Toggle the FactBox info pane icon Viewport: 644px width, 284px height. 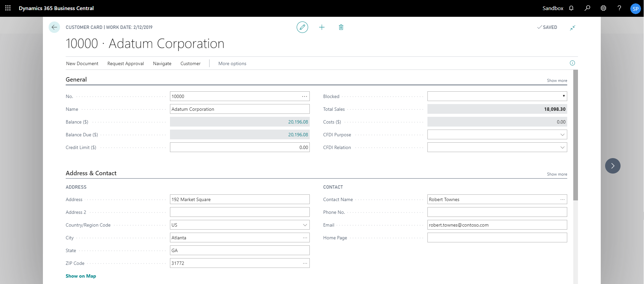(x=572, y=63)
